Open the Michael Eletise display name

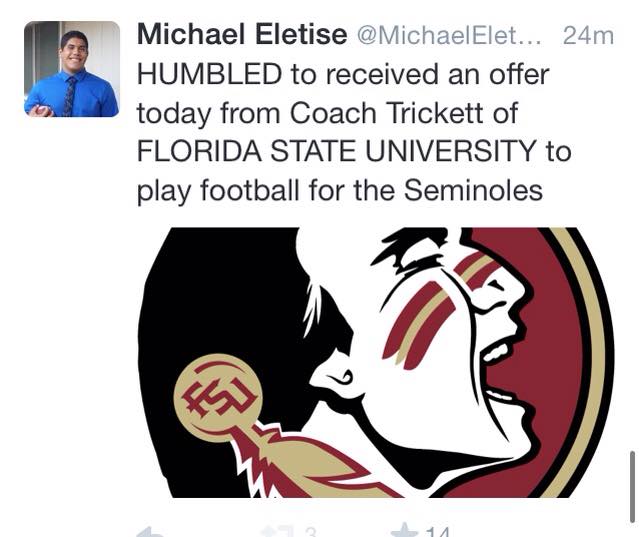236,34
